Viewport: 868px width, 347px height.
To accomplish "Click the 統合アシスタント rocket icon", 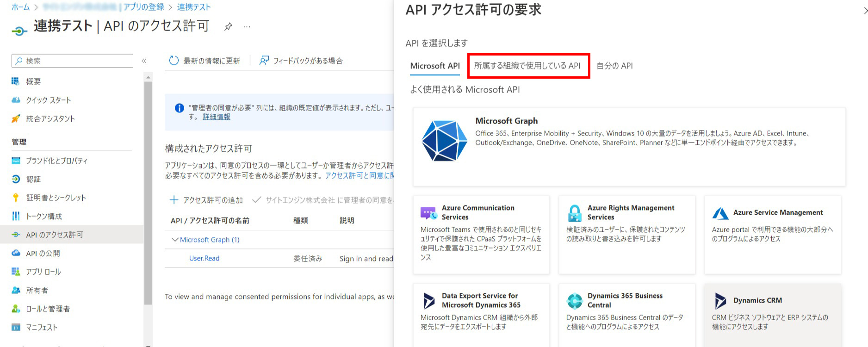I will point(16,118).
